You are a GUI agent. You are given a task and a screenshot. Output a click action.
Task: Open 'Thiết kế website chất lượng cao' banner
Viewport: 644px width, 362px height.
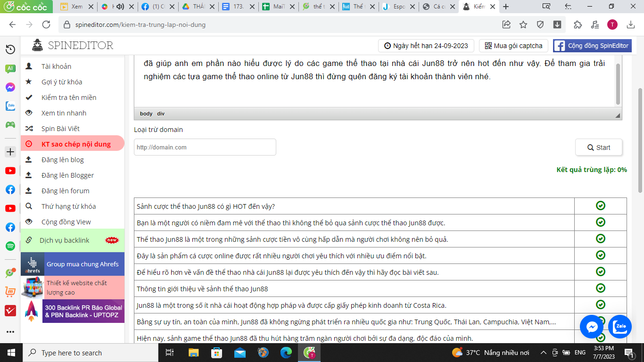point(73,288)
